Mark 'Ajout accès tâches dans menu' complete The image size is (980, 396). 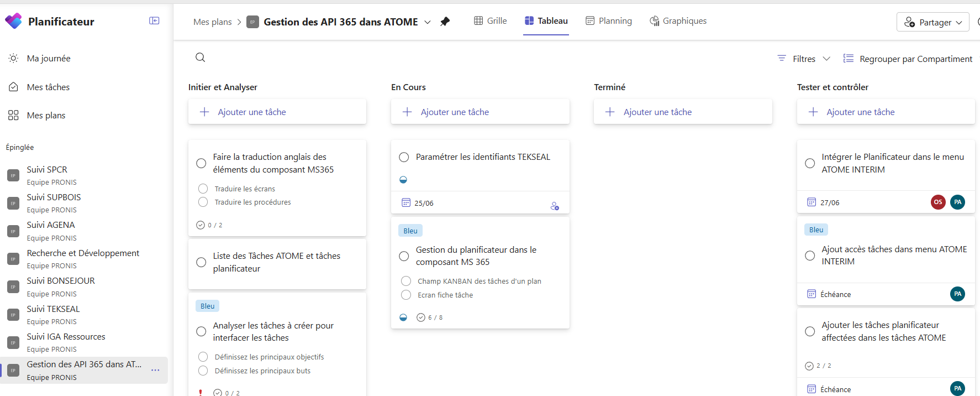click(x=810, y=256)
